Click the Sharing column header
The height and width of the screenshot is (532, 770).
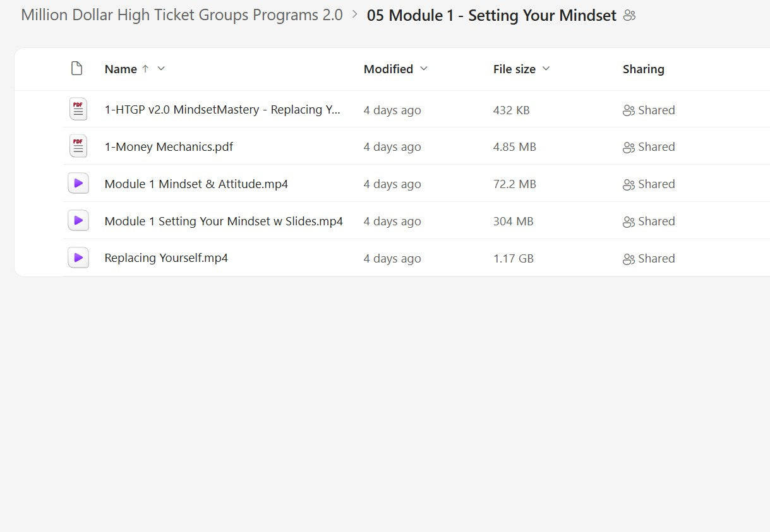[x=643, y=69]
